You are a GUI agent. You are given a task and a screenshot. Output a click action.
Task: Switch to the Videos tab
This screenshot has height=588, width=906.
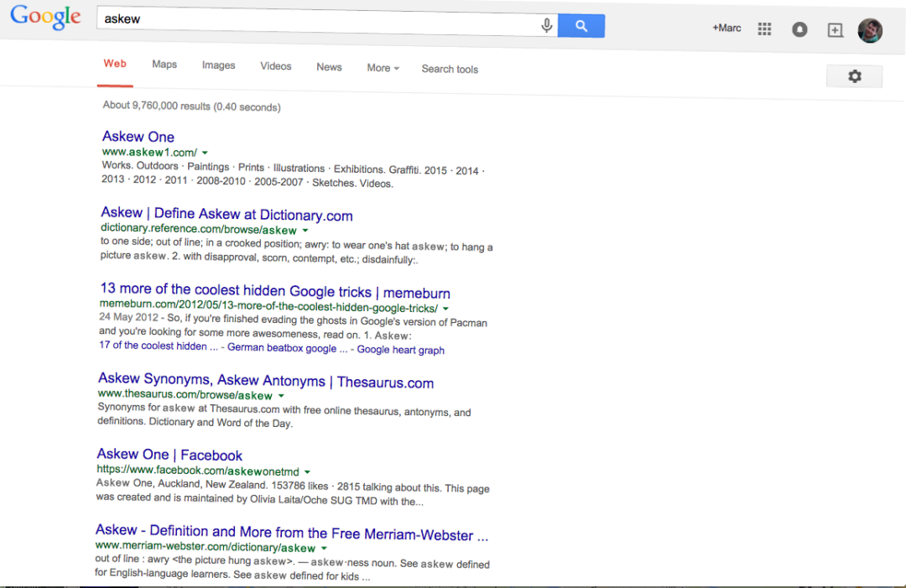point(276,66)
